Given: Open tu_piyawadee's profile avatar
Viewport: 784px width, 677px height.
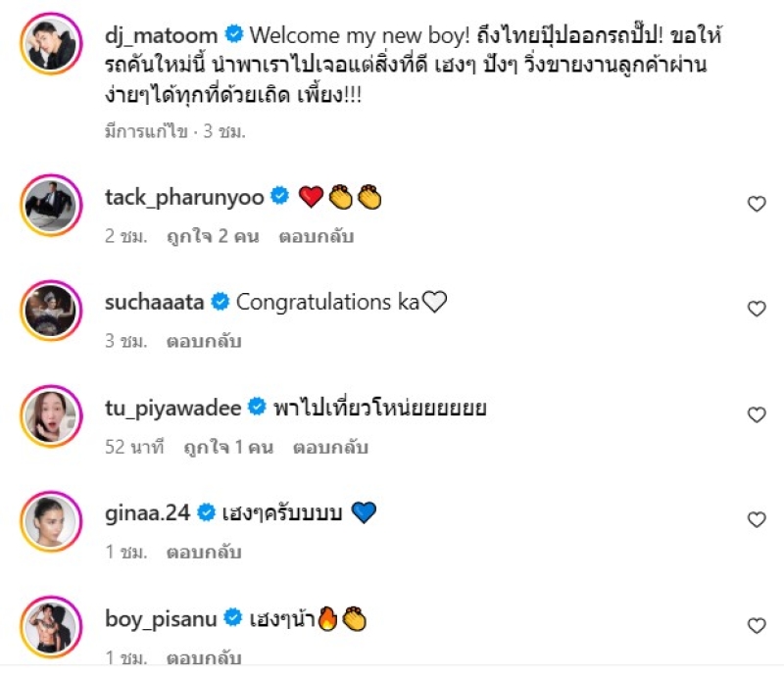Looking at the screenshot, I should 51,416.
